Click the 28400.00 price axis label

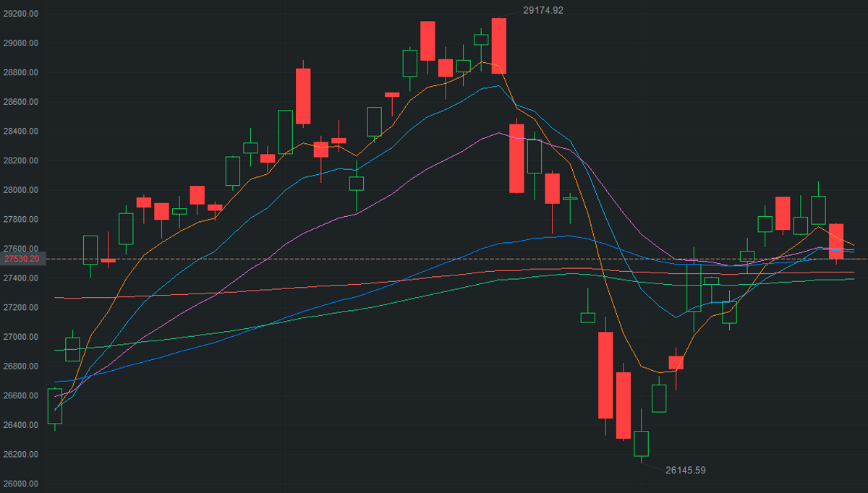[x=22, y=132]
